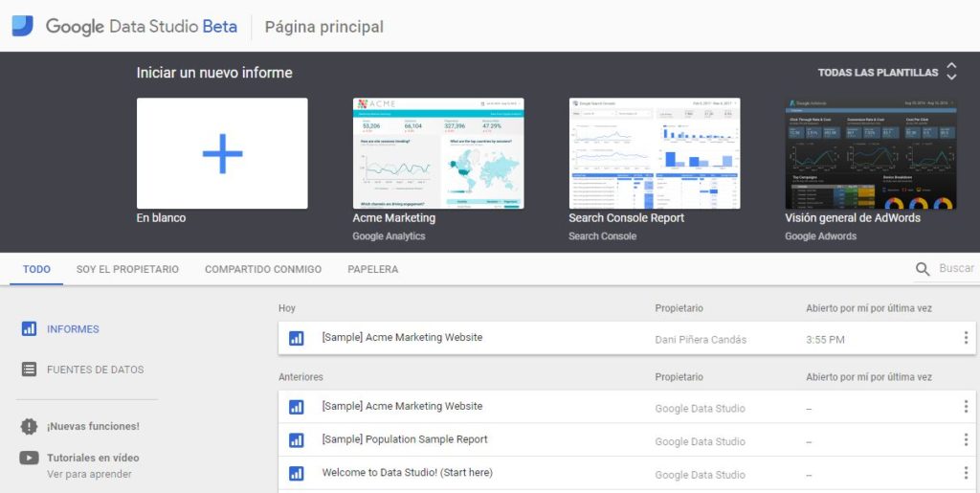980x493 pixels.
Task: Click the Propietario header under Hoy
Action: click(x=679, y=308)
